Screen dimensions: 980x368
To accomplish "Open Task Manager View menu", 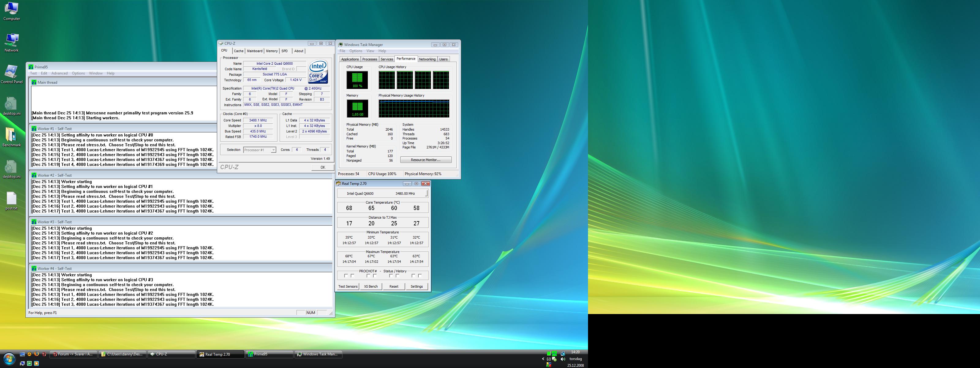I will click(x=370, y=51).
